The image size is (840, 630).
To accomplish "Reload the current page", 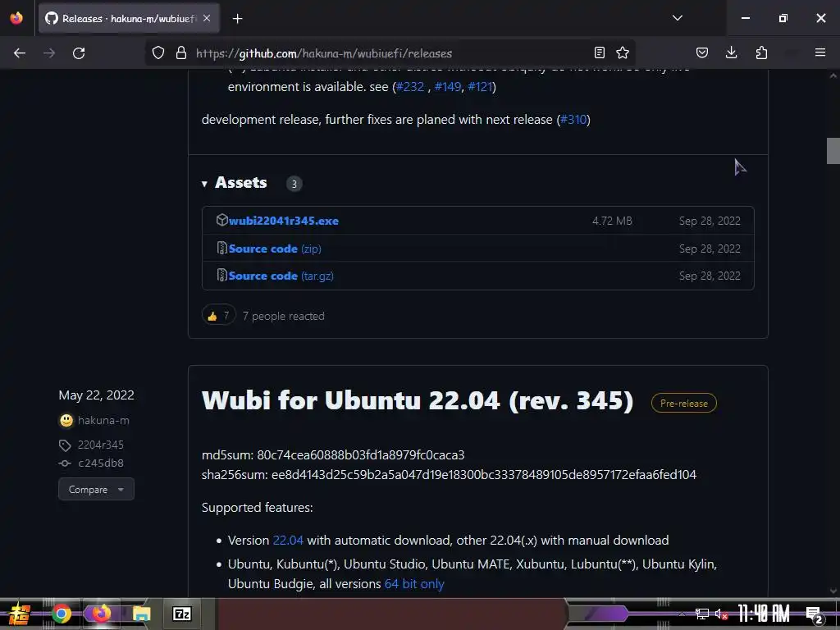I will coord(79,53).
